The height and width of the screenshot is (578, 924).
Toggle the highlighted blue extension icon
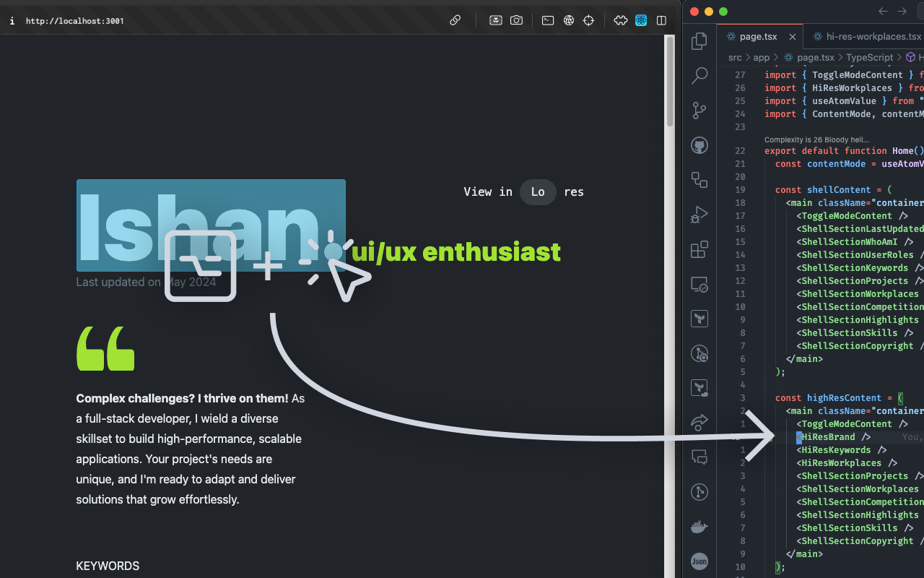coord(640,20)
